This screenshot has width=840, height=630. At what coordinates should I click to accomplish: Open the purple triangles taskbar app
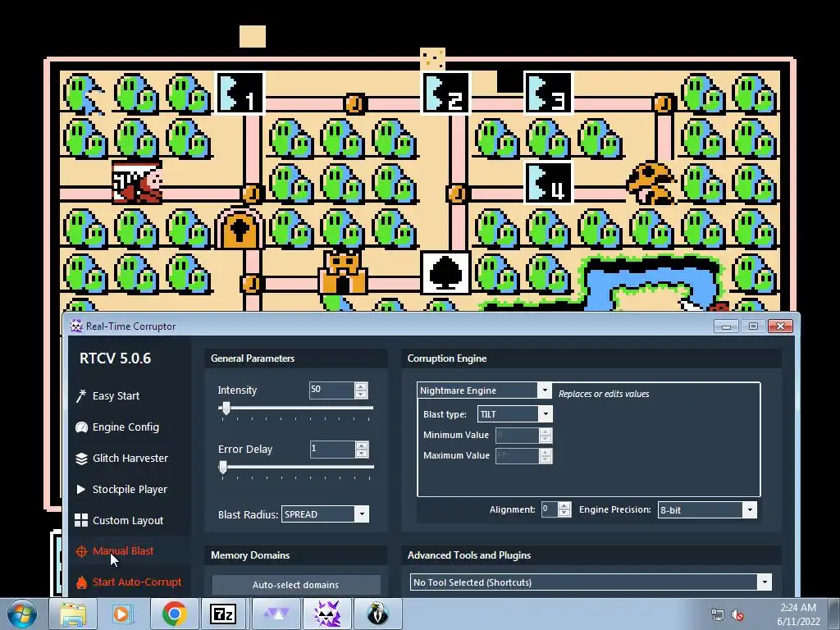pyautogui.click(x=276, y=614)
